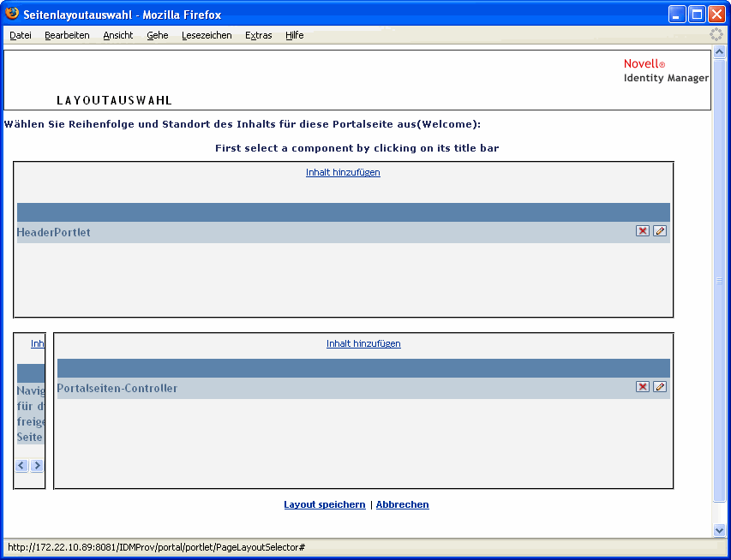The height and width of the screenshot is (560, 731).
Task: Select HeaderPortlet by its title bar
Action: pyautogui.click(x=344, y=212)
